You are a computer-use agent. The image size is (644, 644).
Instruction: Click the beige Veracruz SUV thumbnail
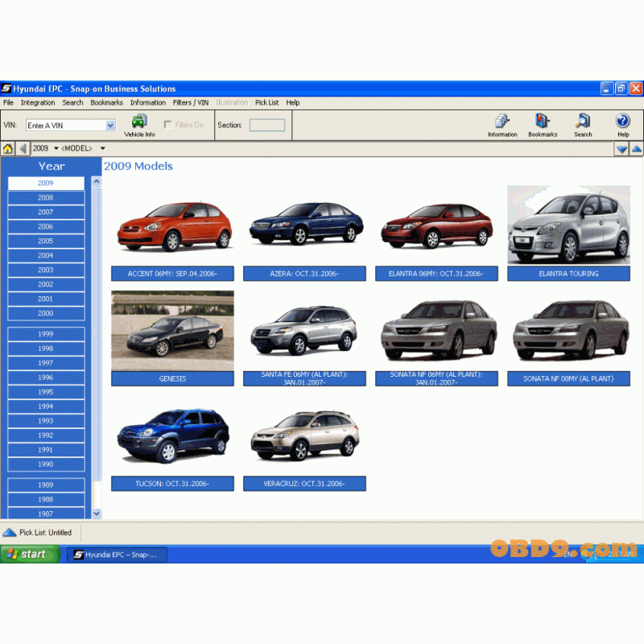coord(306,436)
